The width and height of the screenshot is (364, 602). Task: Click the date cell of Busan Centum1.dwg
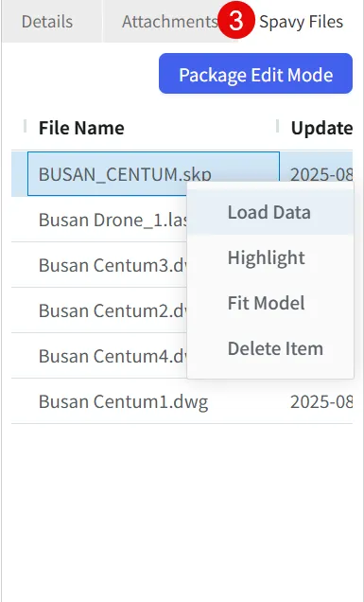[x=321, y=401]
